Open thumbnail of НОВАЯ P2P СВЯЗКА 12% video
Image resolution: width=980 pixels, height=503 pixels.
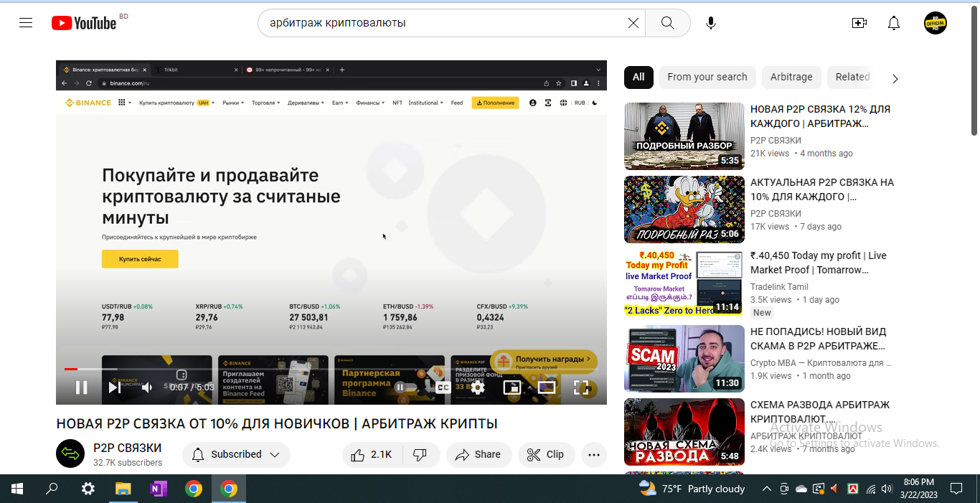(684, 136)
